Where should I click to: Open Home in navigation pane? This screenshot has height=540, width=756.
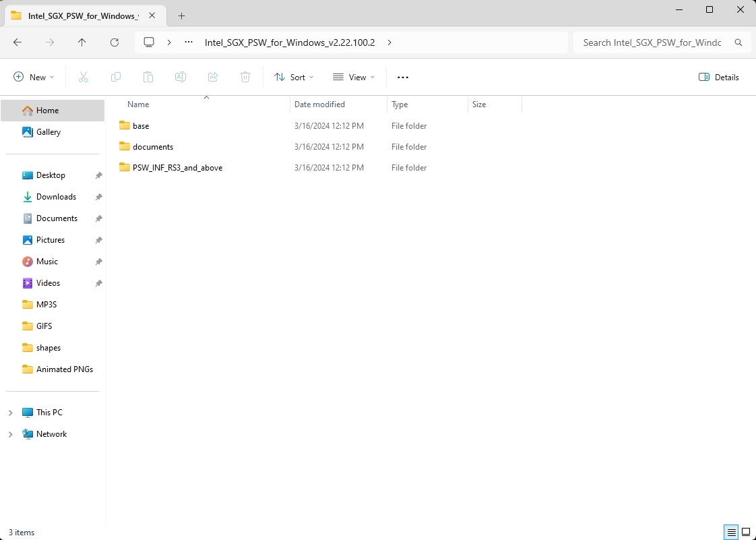[53, 111]
